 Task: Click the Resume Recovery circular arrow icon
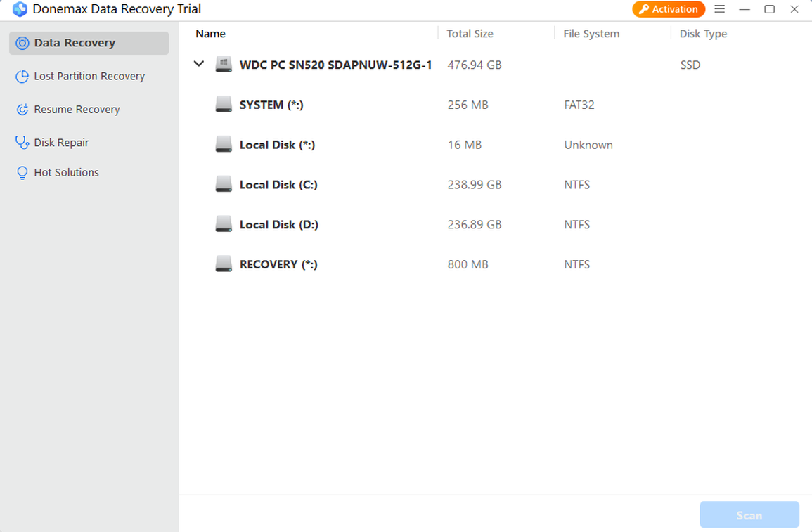click(22, 110)
